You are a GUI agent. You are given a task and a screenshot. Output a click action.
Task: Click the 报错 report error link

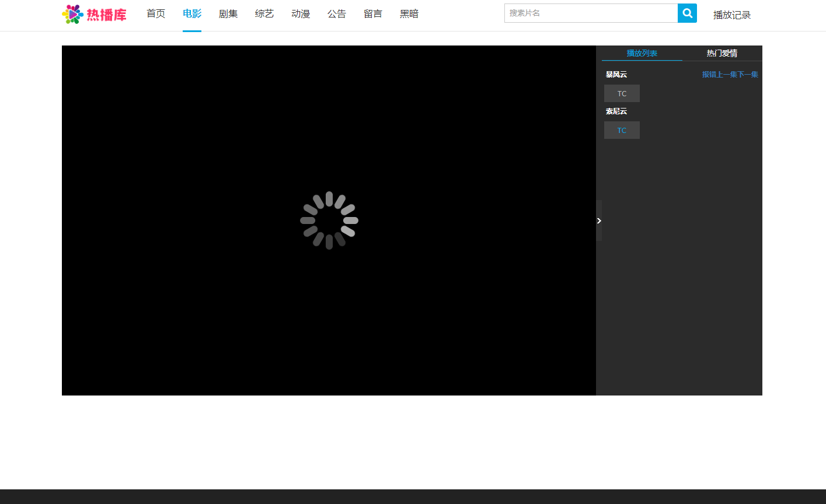tap(709, 75)
